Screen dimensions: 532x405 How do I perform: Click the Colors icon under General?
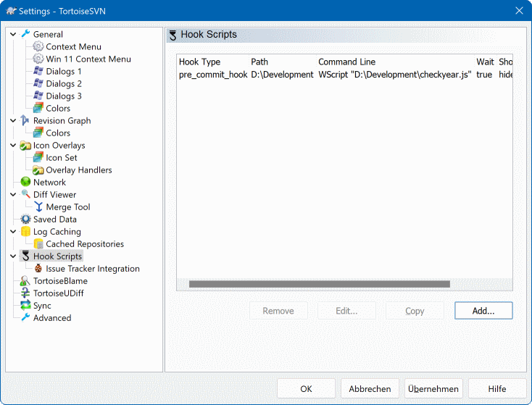pos(38,108)
